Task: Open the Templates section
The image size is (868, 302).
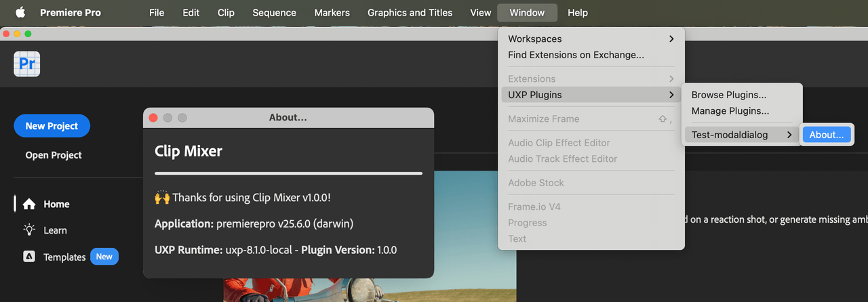Action: [64, 257]
